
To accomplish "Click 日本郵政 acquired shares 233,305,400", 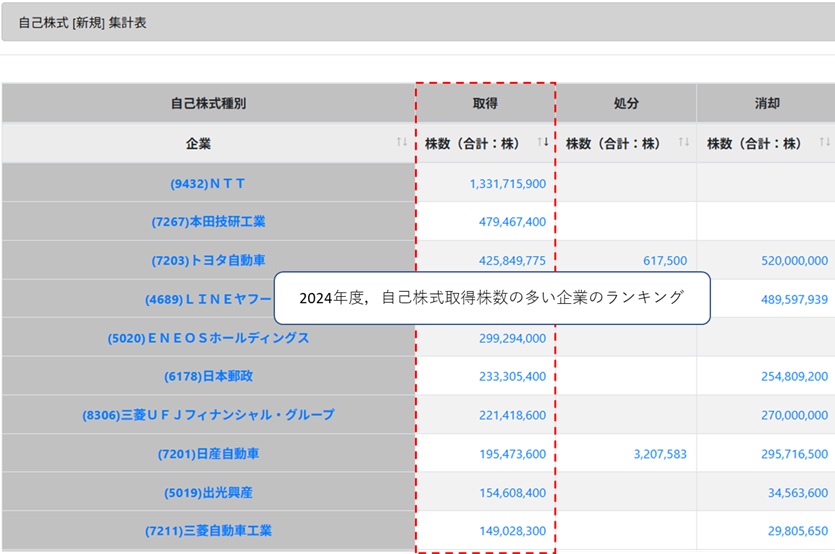I will (512, 377).
